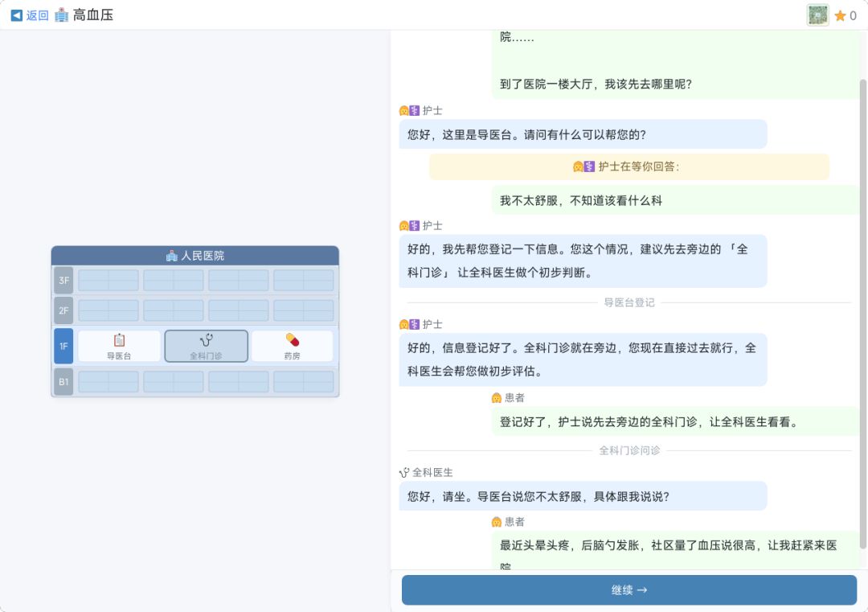Select the 药房 room label

[x=293, y=356]
